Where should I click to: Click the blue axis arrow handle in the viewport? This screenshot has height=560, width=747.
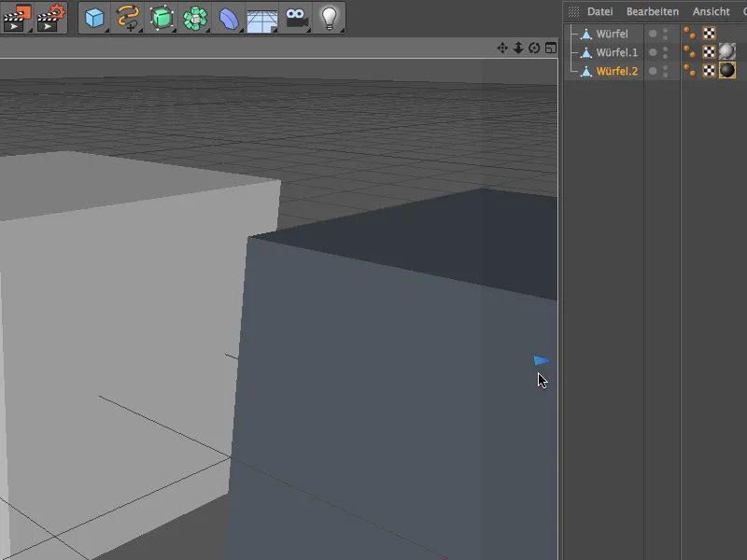tap(542, 360)
